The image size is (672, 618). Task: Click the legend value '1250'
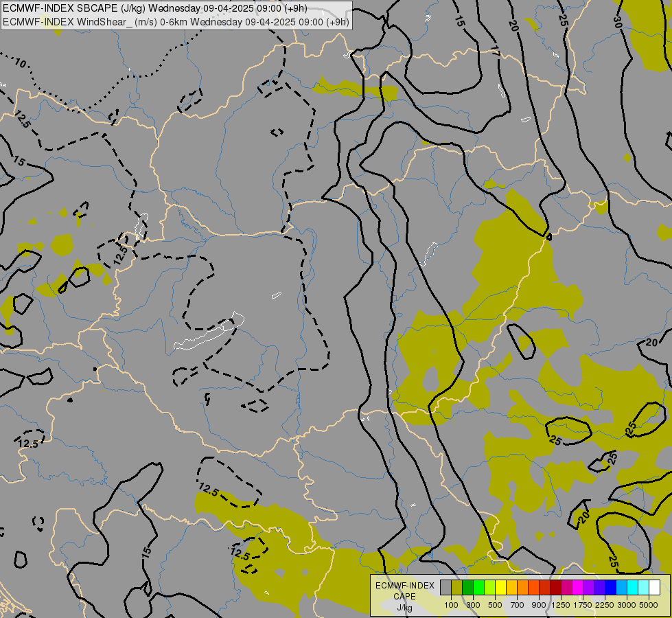pos(561,605)
